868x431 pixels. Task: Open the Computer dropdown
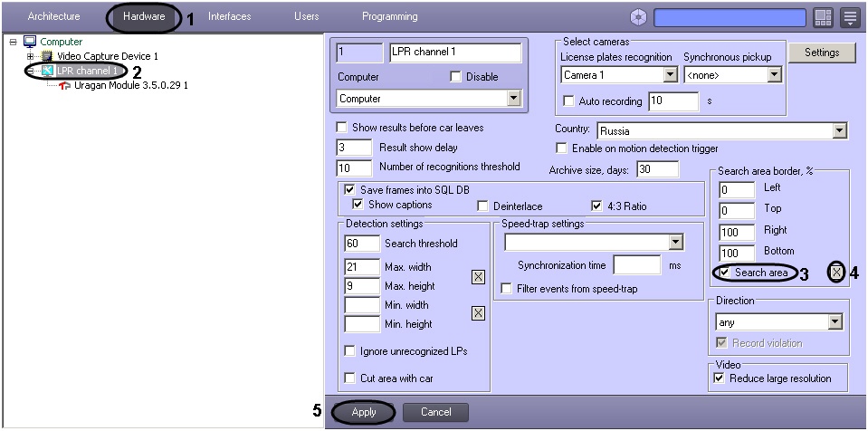click(x=428, y=99)
